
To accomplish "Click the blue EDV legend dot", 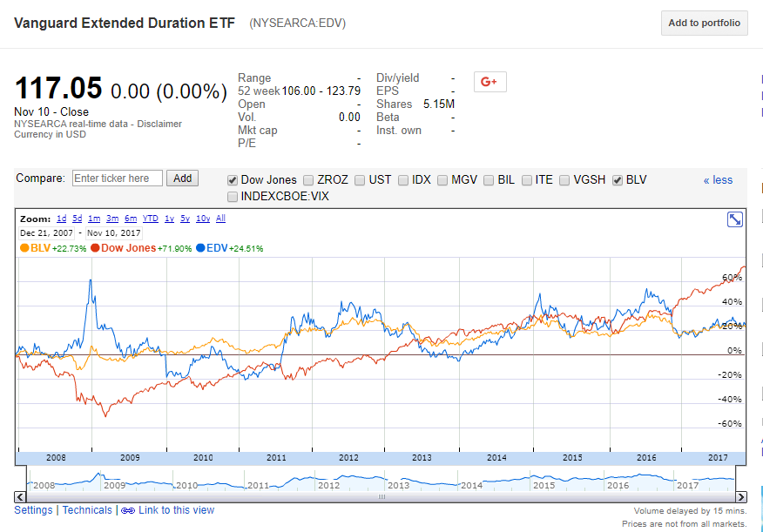I will (200, 248).
